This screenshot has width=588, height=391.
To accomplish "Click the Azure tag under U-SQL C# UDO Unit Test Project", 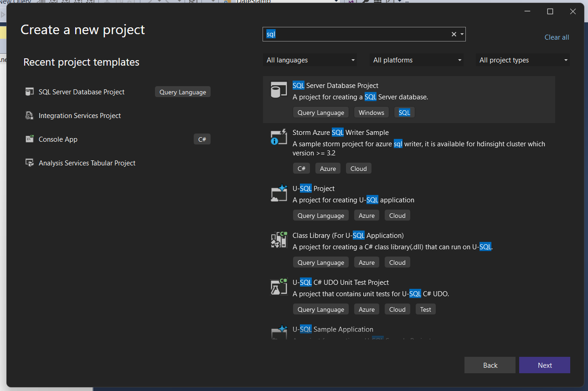I will pyautogui.click(x=366, y=309).
